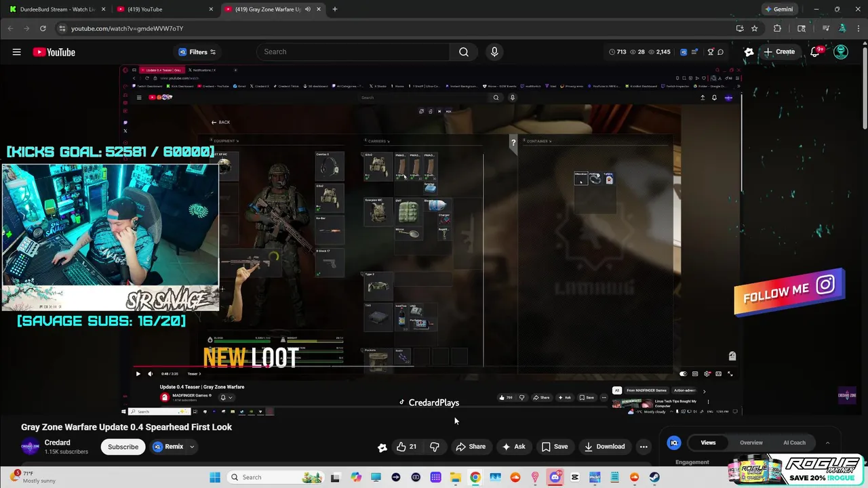Bookmark this page with star icon
This screenshot has width=868, height=488.
coord(754,28)
